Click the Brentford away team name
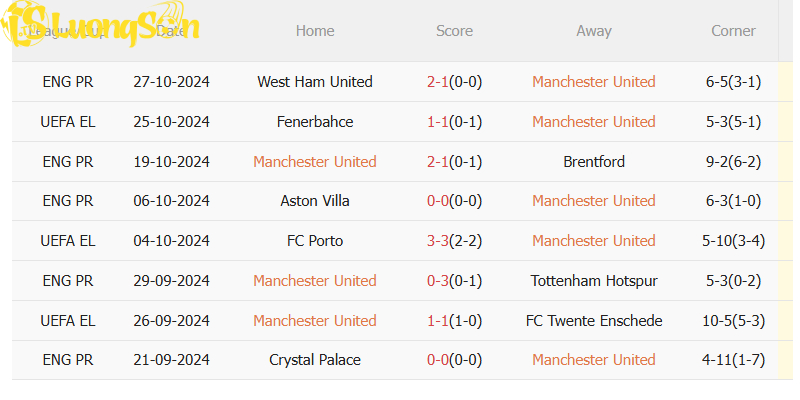Screen dimensions: 800x400 click(x=594, y=162)
